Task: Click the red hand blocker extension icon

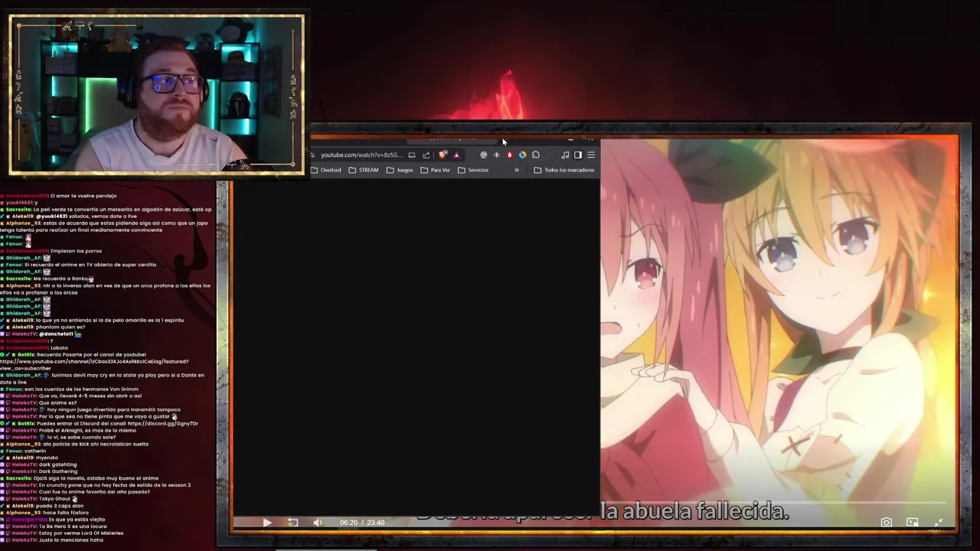Action: (509, 155)
